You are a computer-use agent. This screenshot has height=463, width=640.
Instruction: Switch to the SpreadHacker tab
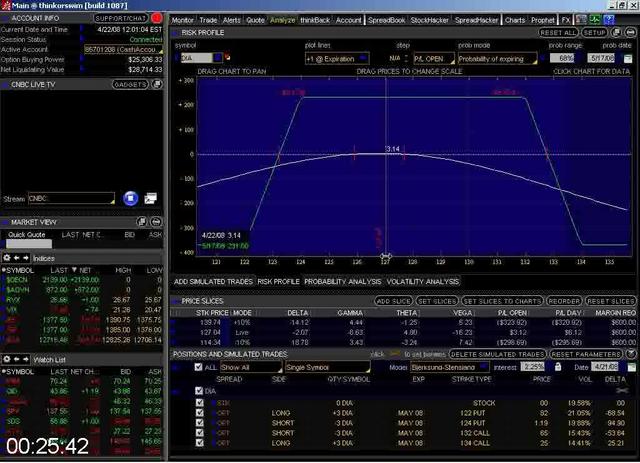tap(476, 20)
